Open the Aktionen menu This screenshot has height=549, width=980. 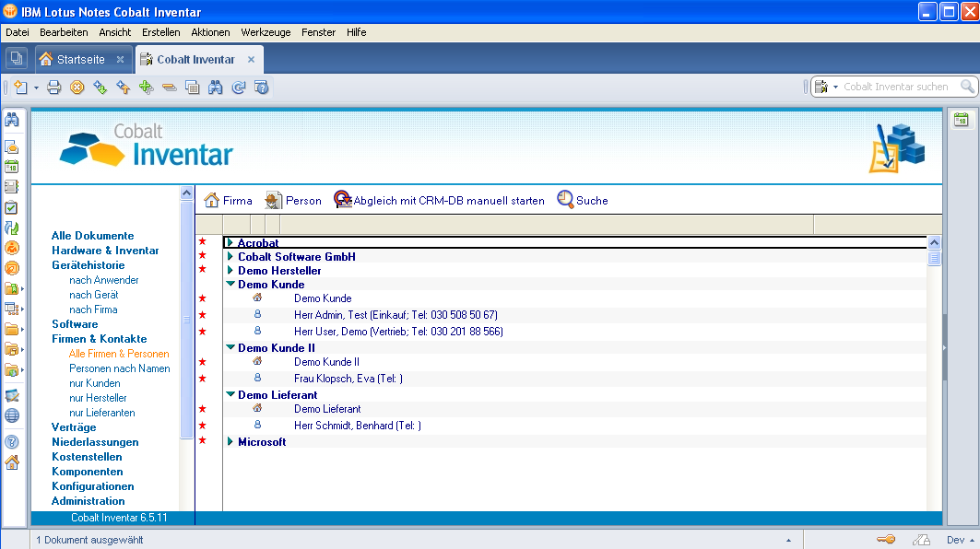pyautogui.click(x=210, y=32)
